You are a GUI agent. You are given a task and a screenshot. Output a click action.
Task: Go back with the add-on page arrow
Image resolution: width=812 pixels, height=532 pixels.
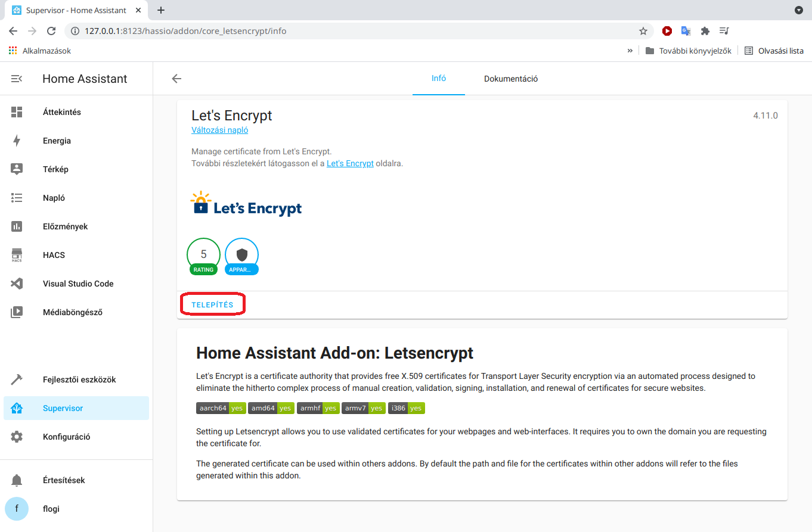click(176, 79)
